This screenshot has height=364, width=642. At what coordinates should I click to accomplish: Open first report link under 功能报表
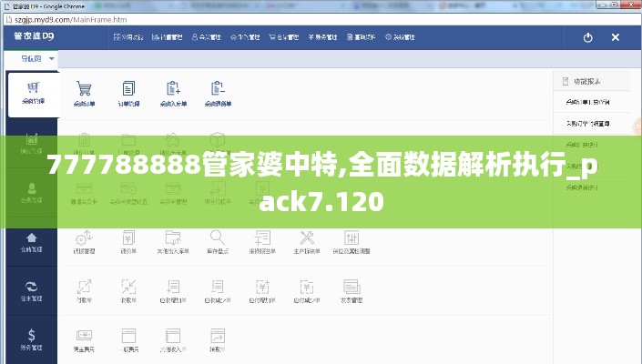coord(587,102)
